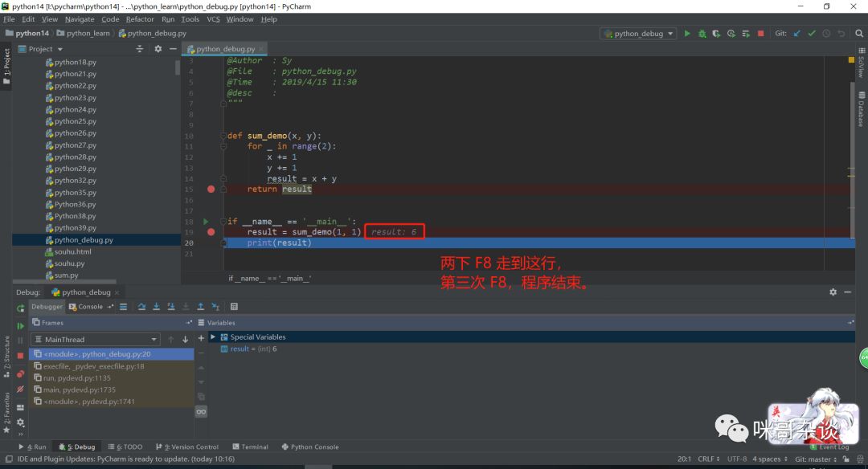Select next frame with the down arrow
The image size is (868, 469).
coord(186,339)
